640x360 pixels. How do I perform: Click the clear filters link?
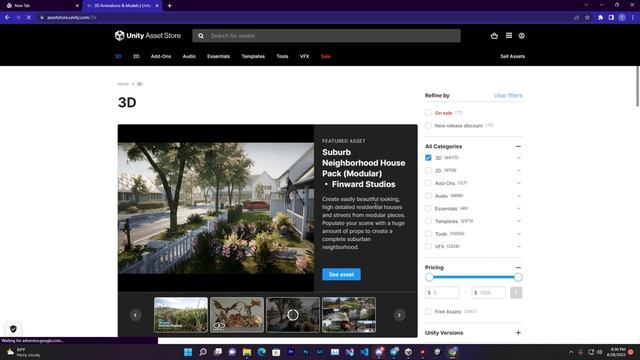tap(508, 96)
